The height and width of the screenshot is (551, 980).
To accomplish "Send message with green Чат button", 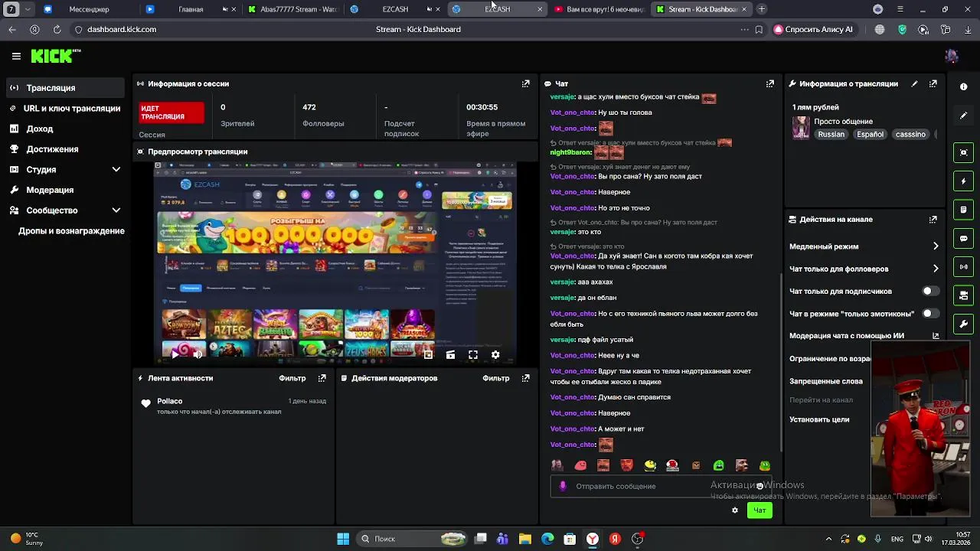I will point(759,510).
